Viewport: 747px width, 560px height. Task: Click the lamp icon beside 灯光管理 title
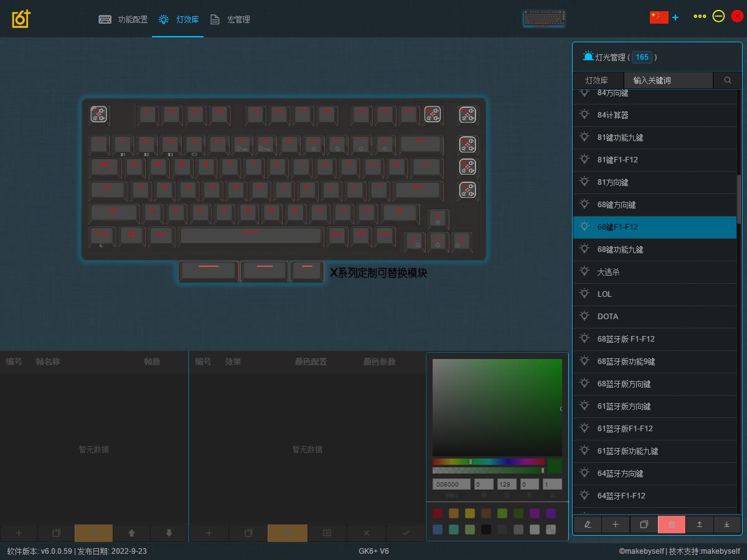click(x=588, y=56)
